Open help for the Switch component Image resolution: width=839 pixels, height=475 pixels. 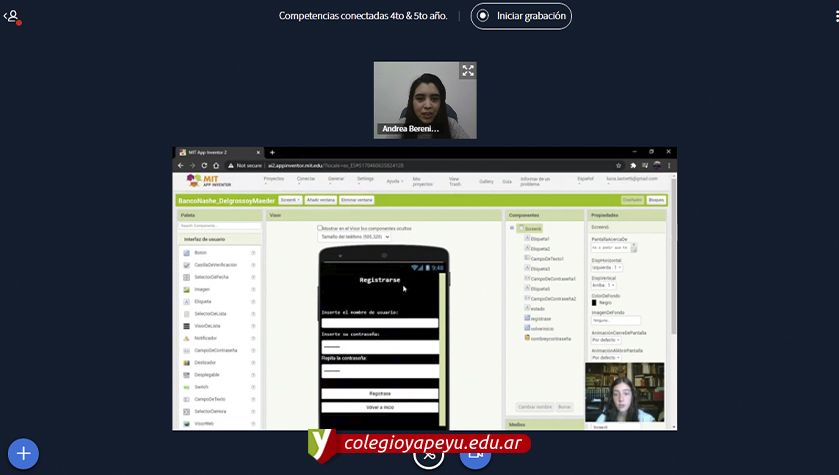(253, 387)
